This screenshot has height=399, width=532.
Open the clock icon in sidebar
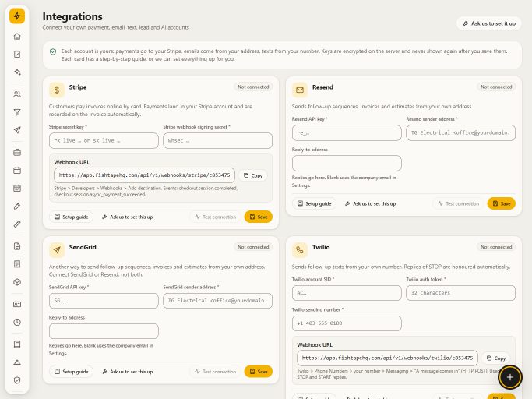tap(17, 323)
